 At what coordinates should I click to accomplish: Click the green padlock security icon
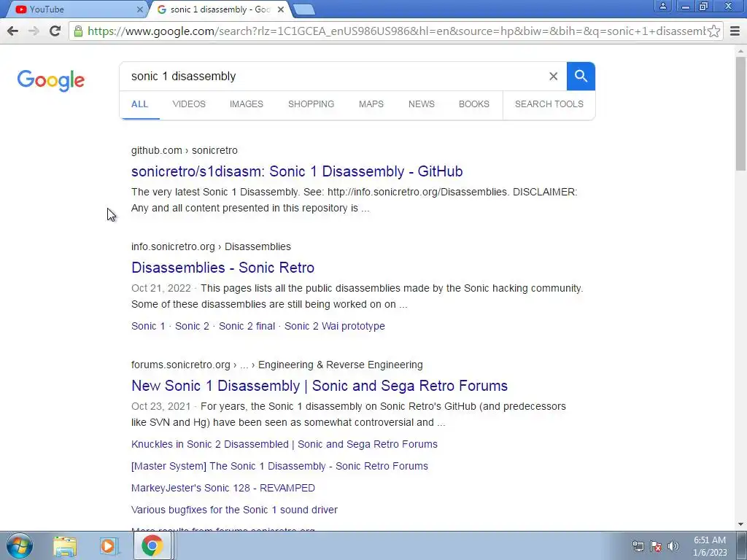coord(78,31)
